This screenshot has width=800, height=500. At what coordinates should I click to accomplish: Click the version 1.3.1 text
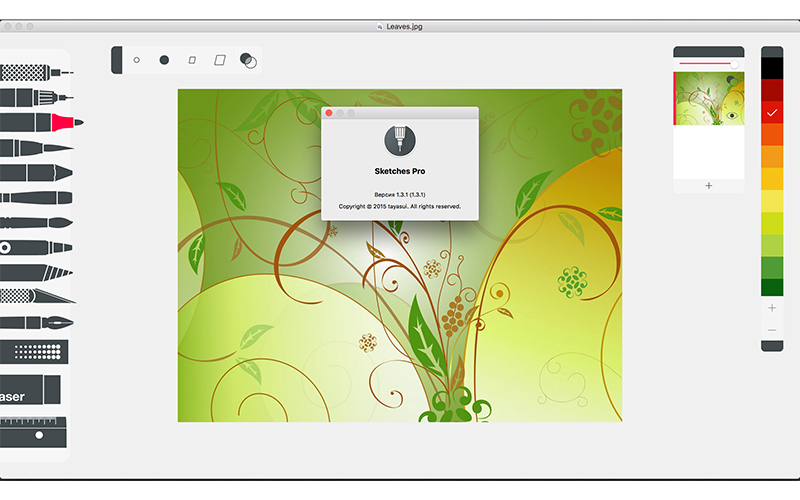(400, 194)
